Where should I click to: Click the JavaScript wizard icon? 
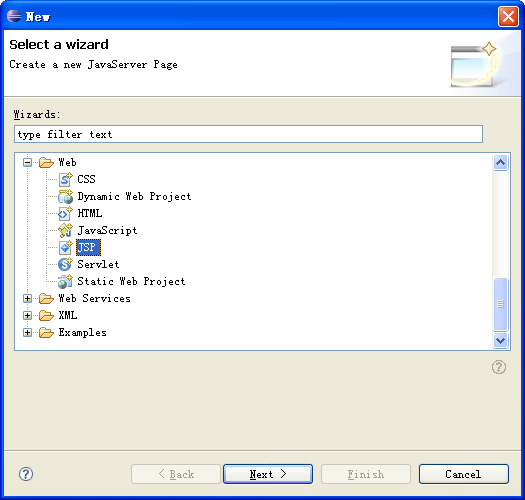65,230
